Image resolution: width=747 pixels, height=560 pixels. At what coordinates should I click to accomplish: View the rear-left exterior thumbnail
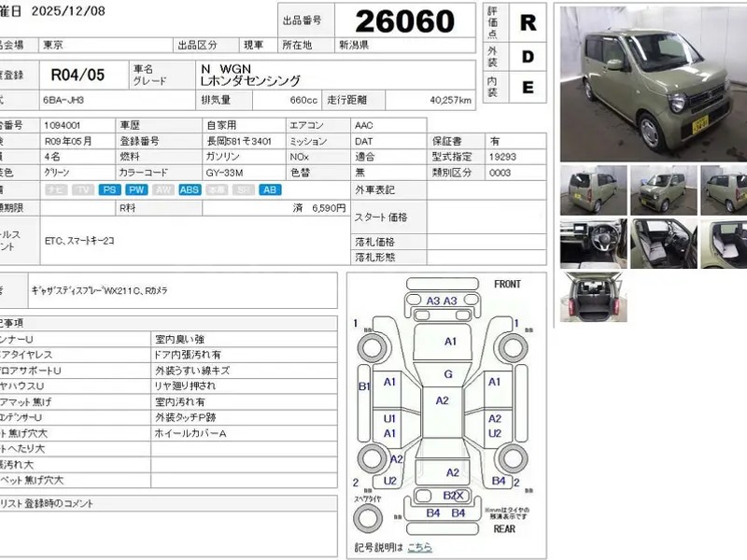593,190
